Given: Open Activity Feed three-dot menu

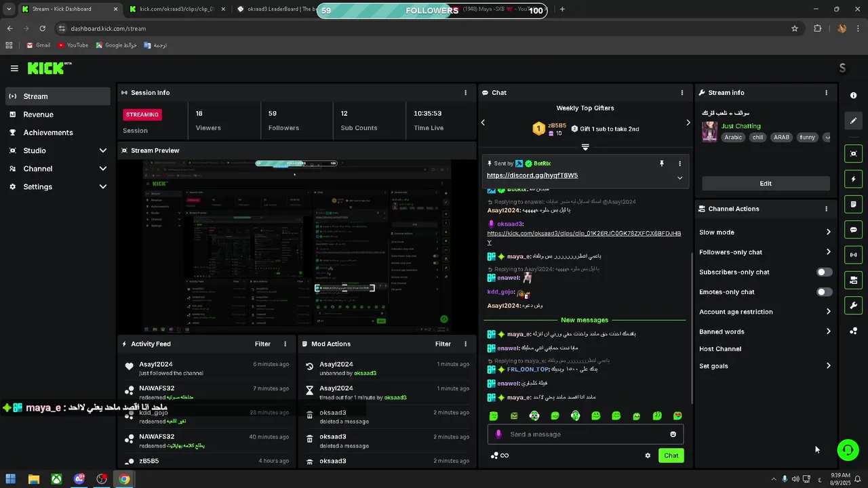Looking at the screenshot, I should tap(285, 344).
